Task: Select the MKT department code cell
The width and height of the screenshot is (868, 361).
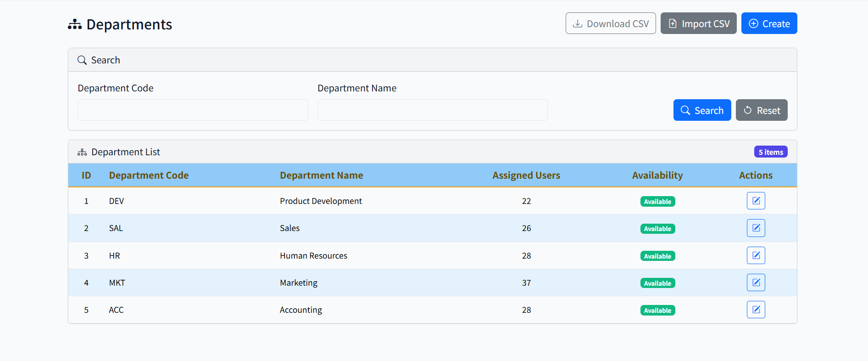Action: pos(117,283)
